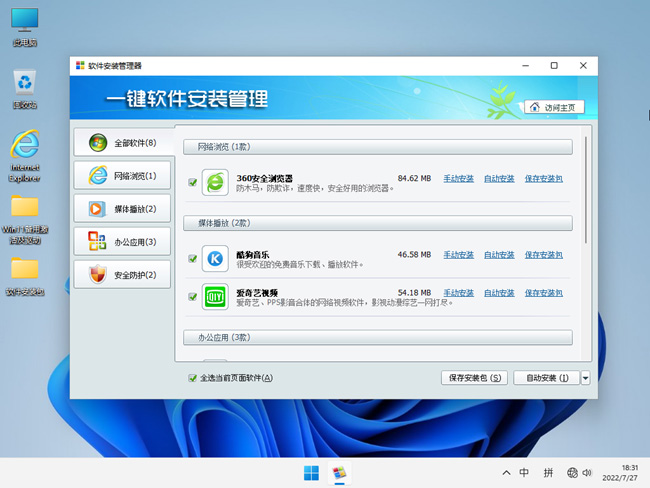Uncheck the 360安全浏览器 checkbox

click(x=193, y=182)
